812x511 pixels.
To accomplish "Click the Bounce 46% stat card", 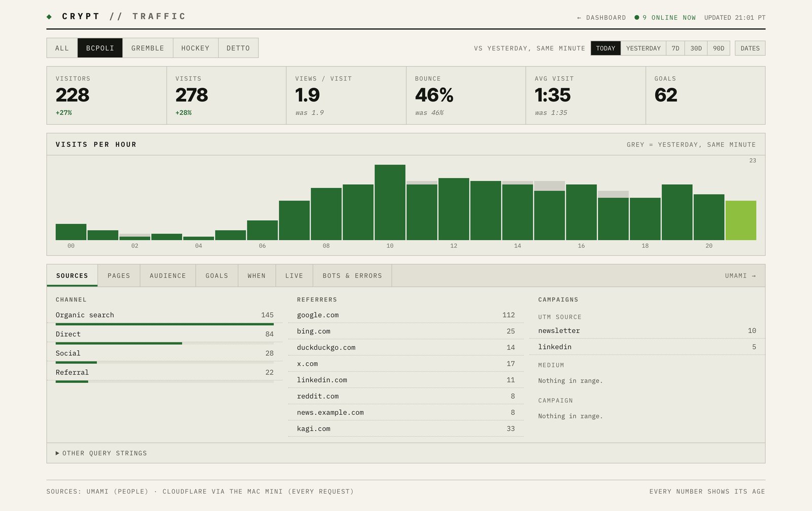I will coord(466,95).
